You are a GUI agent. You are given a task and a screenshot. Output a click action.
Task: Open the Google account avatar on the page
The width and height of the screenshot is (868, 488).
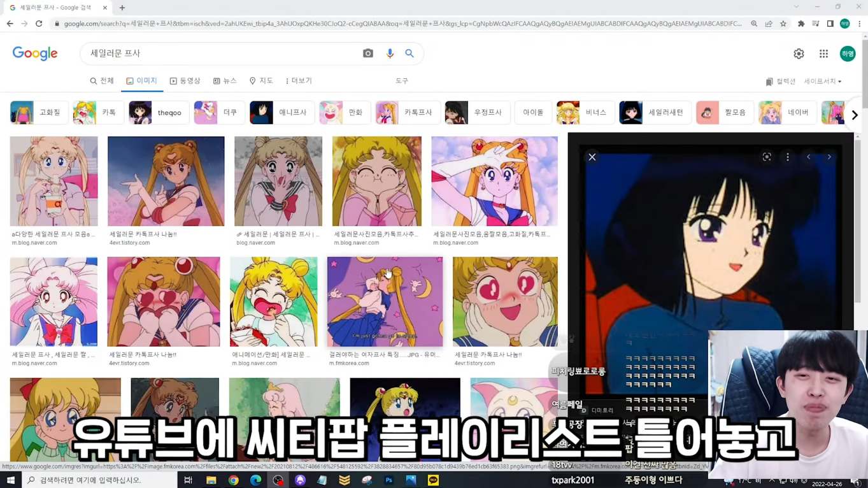[848, 54]
